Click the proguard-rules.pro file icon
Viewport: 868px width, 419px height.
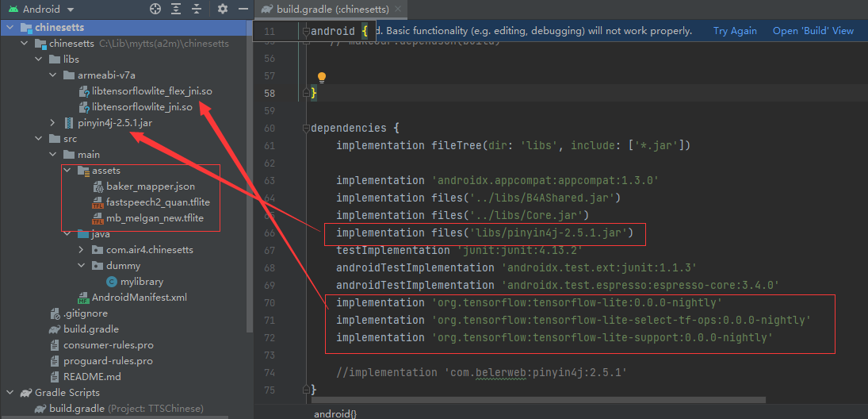click(55, 361)
